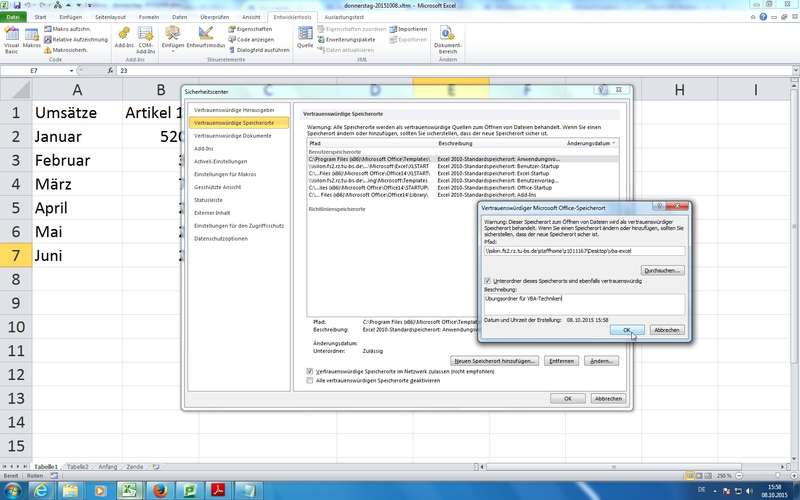Click Abbrechen in the Sicherheitscenter dialog
Image resolution: width=800 pixels, height=500 pixels.
click(608, 398)
